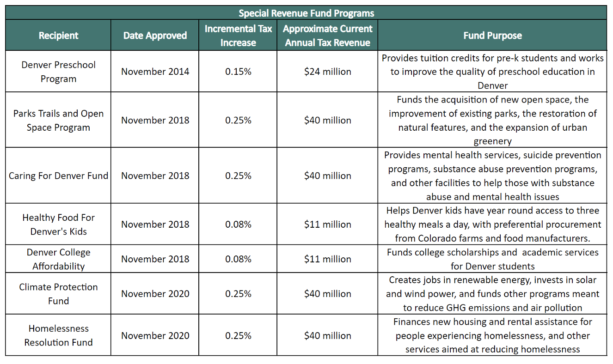Select the Fund Purpose column header
This screenshot has height=364, width=613.
click(x=492, y=36)
